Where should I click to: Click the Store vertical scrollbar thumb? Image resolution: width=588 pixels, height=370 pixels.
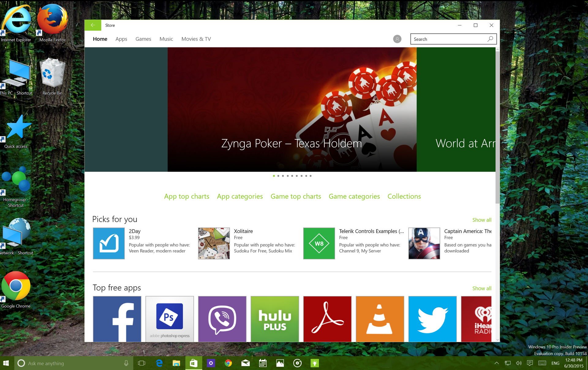[498, 127]
